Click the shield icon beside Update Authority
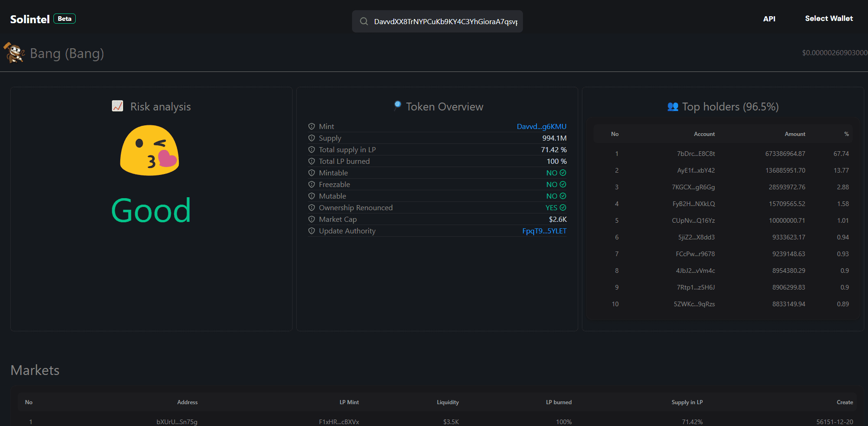This screenshot has height=426, width=868. click(x=312, y=231)
